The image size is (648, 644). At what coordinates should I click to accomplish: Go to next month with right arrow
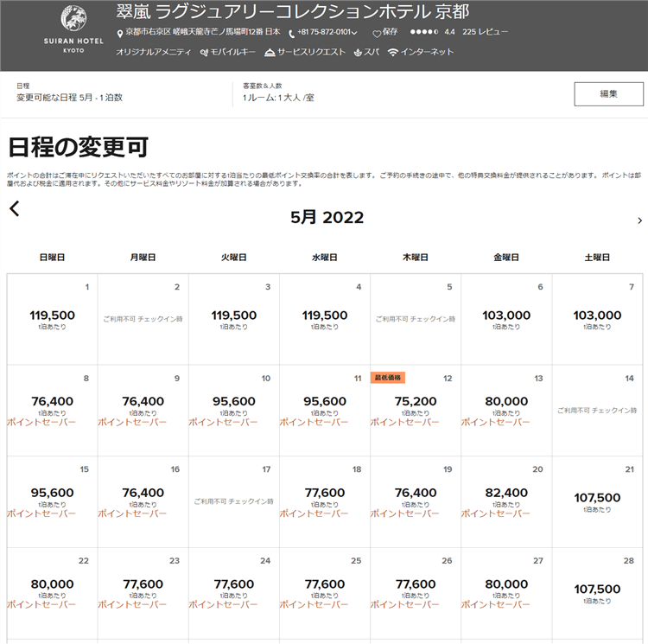639,220
